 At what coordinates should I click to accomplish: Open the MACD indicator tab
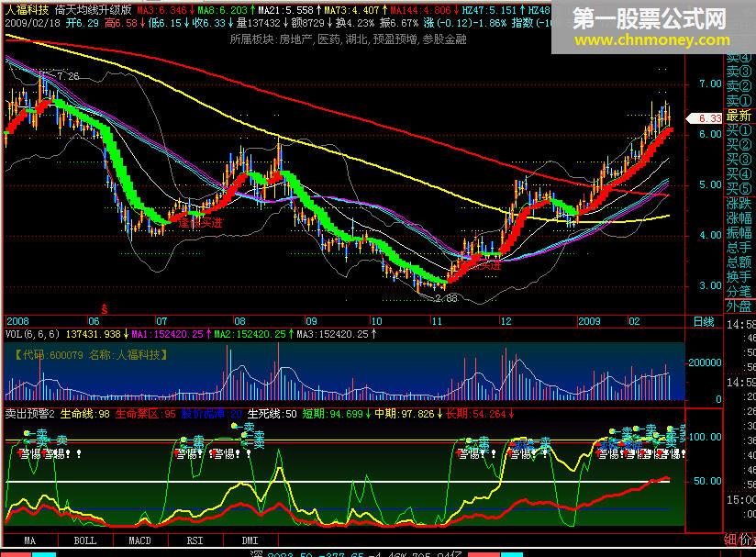tap(139, 540)
